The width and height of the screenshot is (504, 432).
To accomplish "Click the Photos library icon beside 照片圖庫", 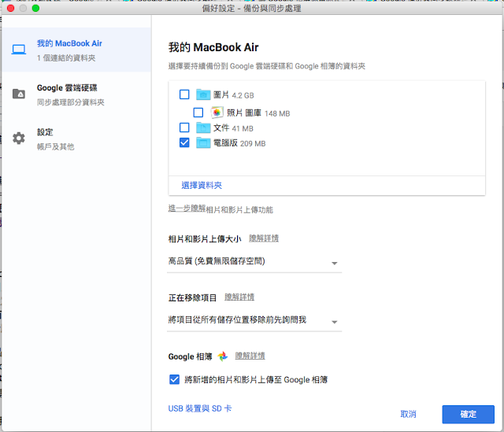I will click(217, 113).
